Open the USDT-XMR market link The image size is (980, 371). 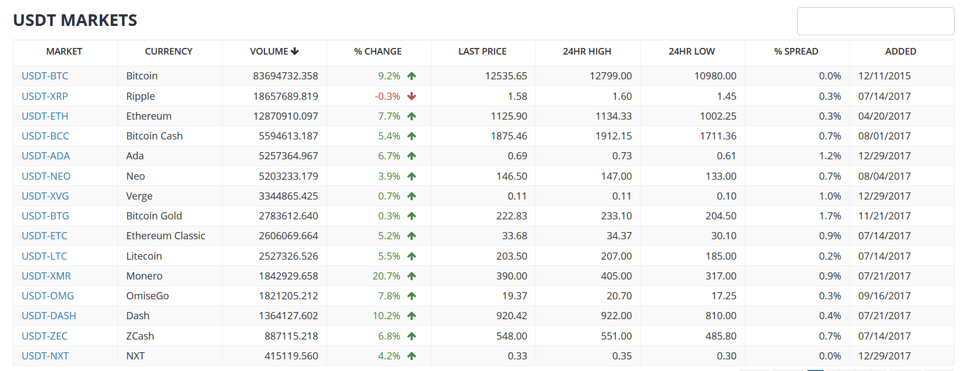pos(46,276)
